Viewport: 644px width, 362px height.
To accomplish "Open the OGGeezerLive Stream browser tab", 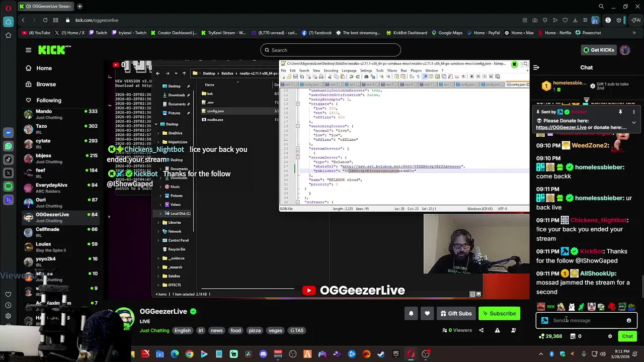I will pyautogui.click(x=45, y=7).
